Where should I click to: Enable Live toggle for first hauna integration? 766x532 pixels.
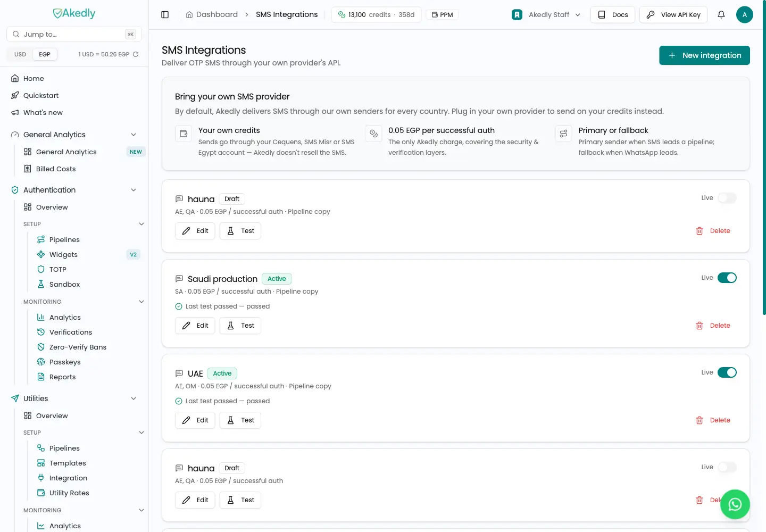[727, 198]
